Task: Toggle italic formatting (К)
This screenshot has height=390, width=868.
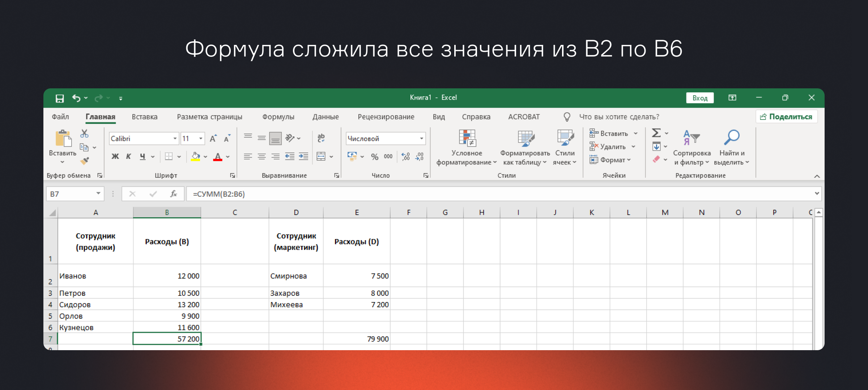Action: click(128, 157)
